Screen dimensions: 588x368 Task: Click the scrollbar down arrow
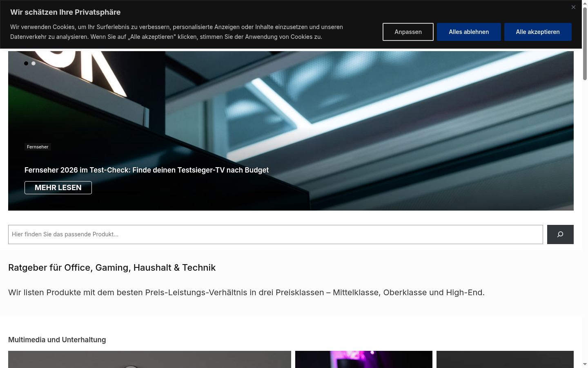tap(585, 364)
